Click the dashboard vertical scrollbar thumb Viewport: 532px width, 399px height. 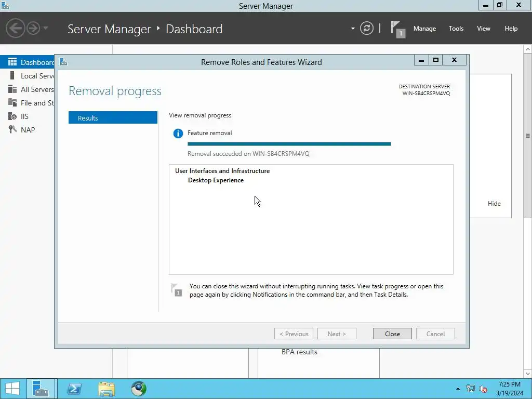(x=528, y=136)
